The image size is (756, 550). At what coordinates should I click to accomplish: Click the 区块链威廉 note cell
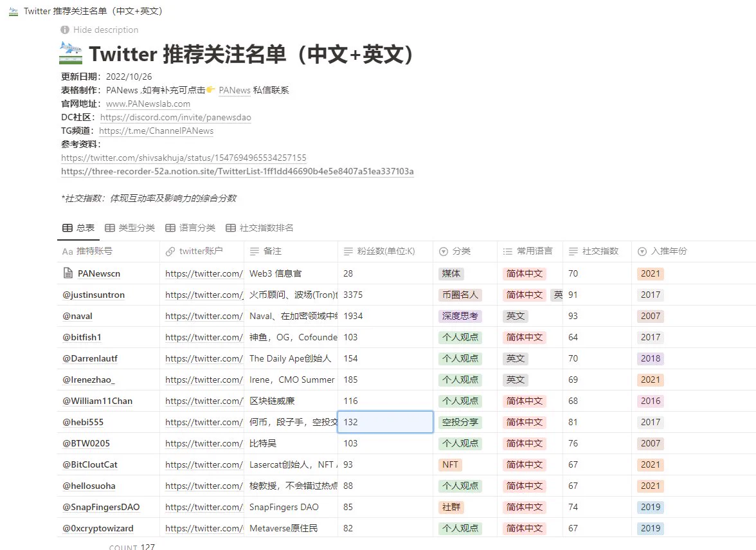coord(291,401)
